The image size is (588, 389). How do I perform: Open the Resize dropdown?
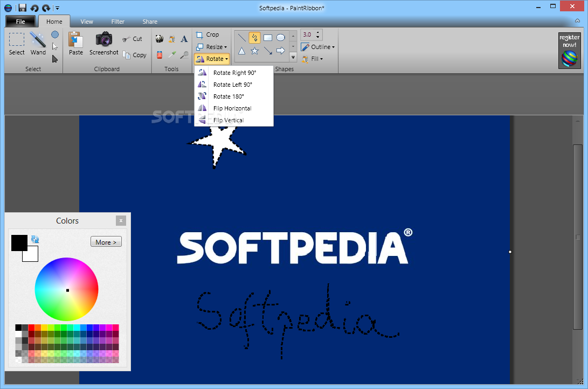pyautogui.click(x=212, y=47)
